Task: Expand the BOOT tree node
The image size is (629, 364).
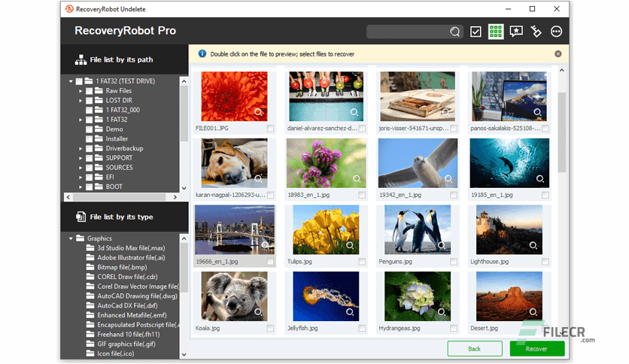Action: tap(81, 187)
